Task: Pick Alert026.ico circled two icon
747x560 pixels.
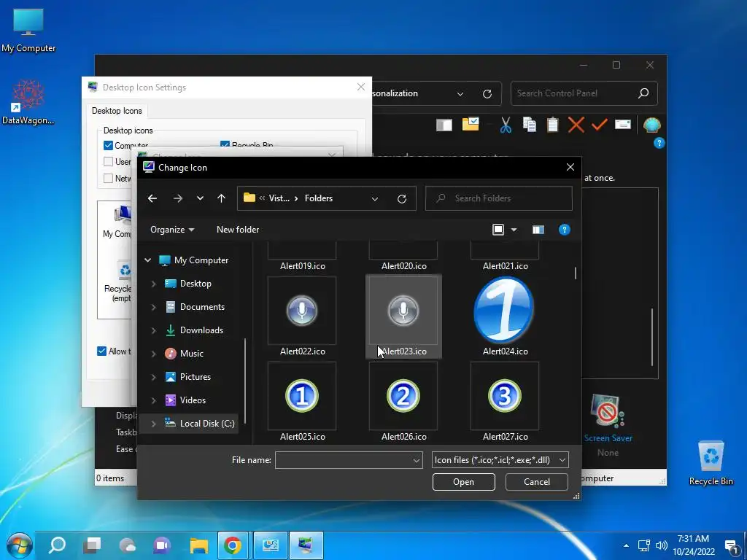Action: coord(403,396)
